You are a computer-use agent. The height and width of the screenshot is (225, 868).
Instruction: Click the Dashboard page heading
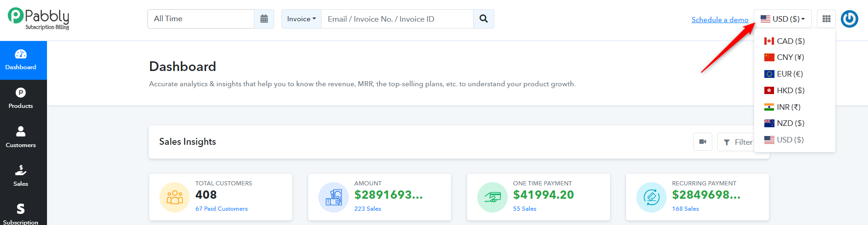point(182,66)
